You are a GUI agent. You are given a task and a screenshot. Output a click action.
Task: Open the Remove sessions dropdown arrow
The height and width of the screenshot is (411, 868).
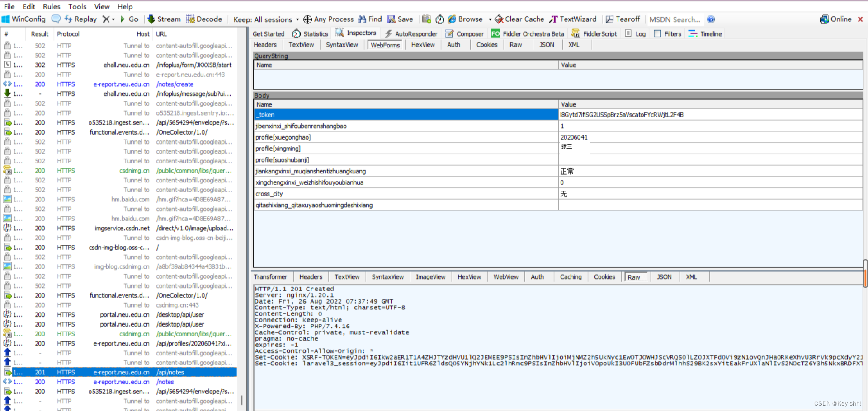113,19
